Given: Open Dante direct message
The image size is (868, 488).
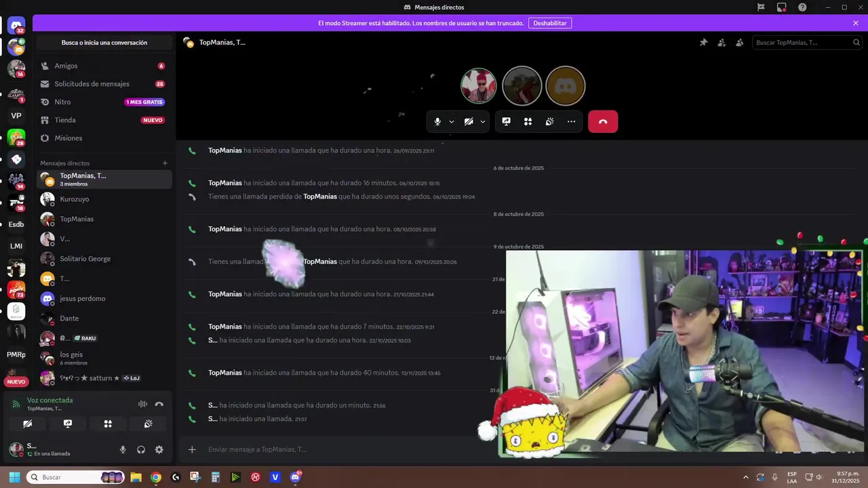Looking at the screenshot, I should [104, 319].
